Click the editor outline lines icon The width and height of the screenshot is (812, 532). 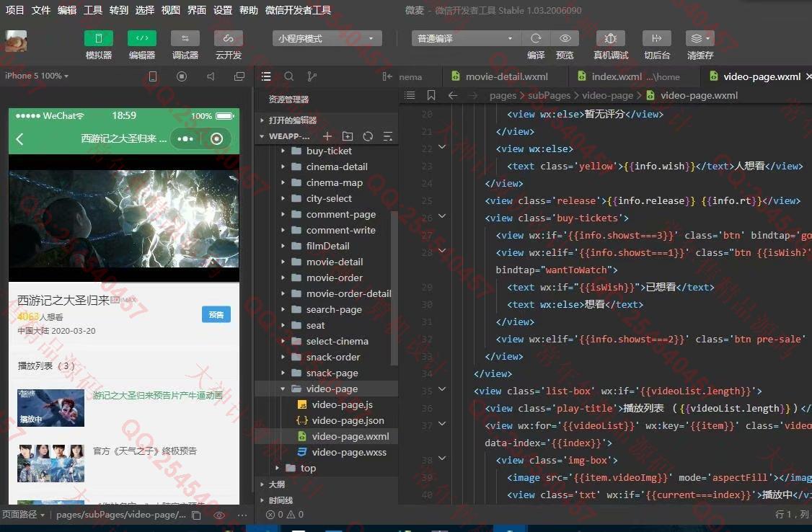coord(410,95)
